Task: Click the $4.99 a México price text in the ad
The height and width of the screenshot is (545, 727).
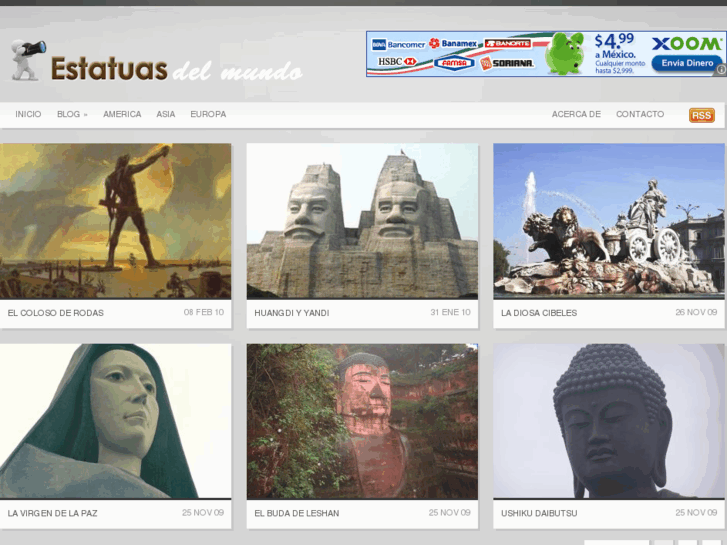Action: click(615, 46)
